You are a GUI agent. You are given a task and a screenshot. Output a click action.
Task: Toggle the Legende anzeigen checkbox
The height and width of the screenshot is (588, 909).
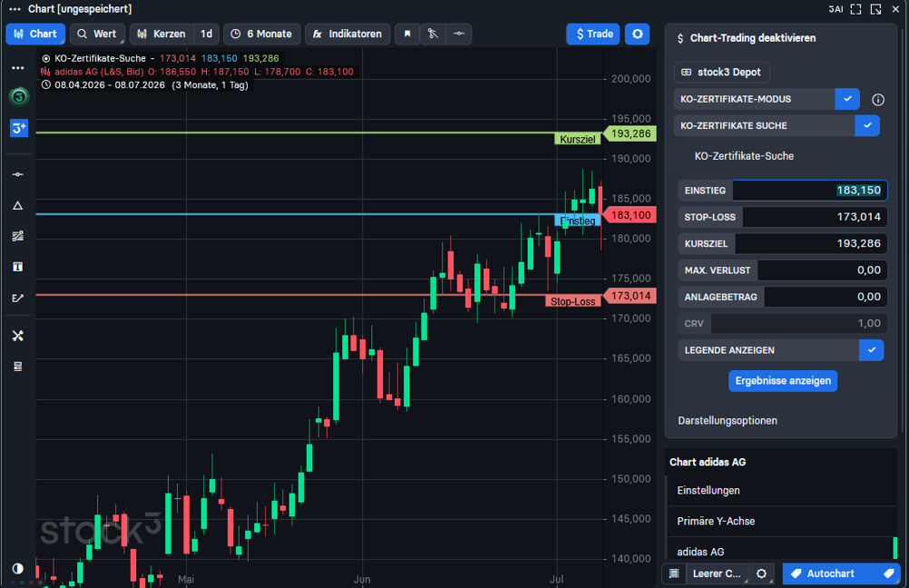click(871, 350)
